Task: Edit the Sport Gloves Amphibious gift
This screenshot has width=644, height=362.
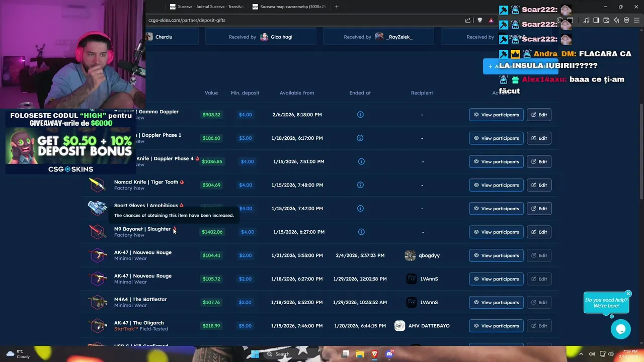Action: click(539, 208)
